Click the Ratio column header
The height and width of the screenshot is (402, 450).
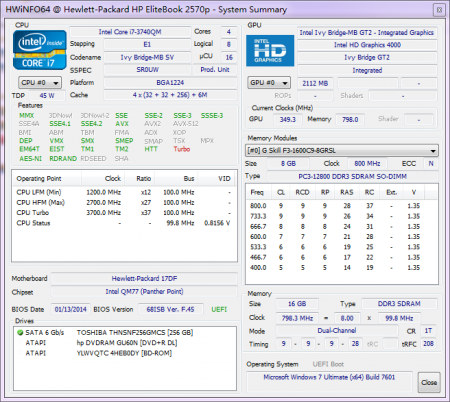pos(140,179)
